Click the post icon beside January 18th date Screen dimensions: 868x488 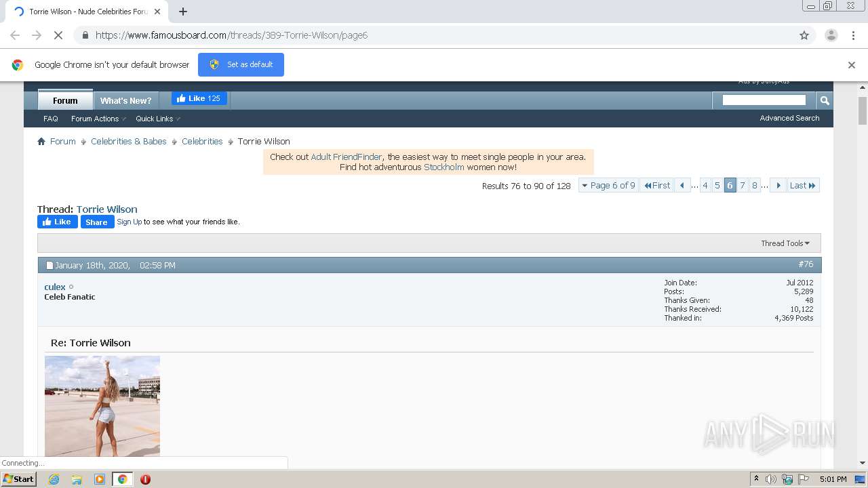[50, 266]
